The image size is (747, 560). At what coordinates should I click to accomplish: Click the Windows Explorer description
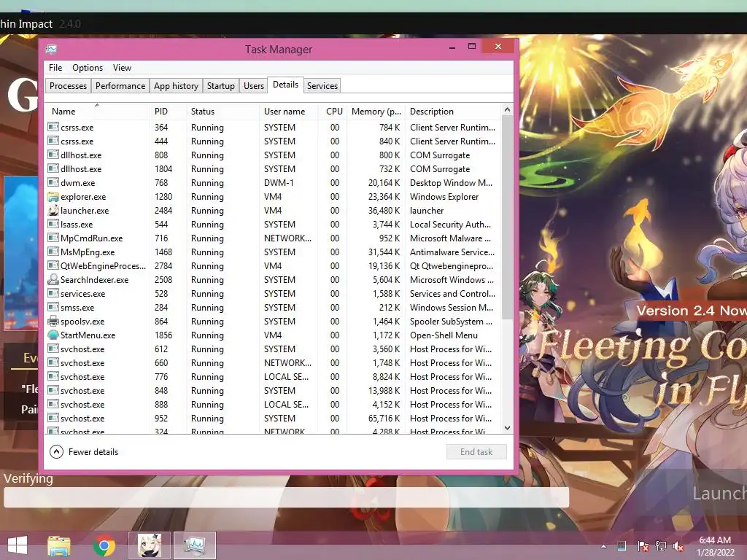[444, 197]
